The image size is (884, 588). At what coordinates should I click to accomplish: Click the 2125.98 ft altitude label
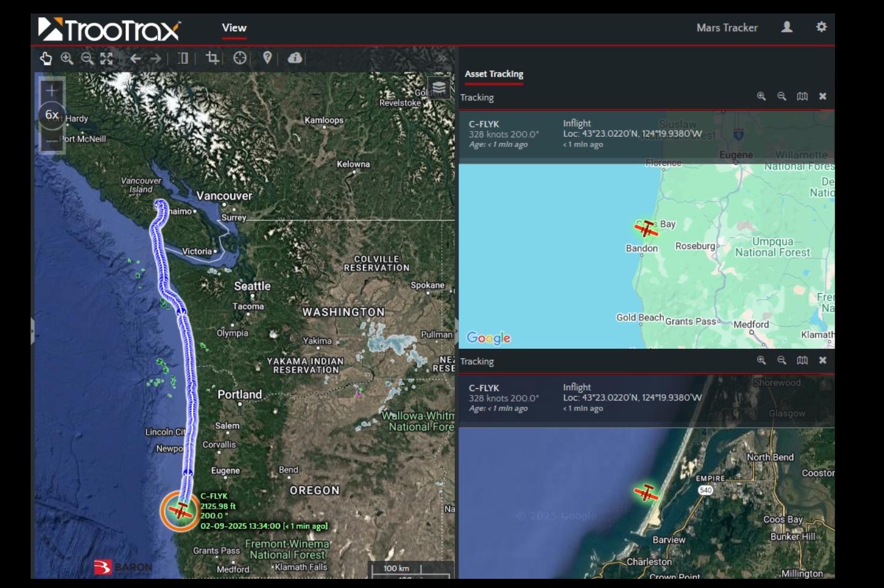[218, 506]
